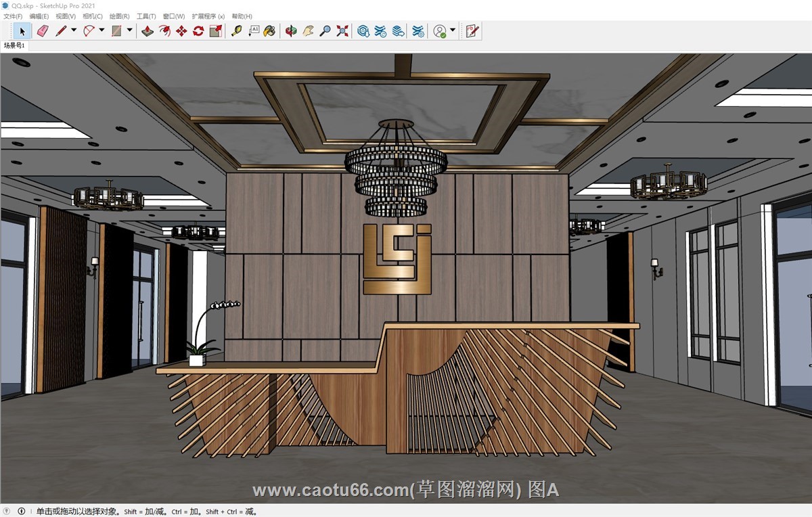Image resolution: width=812 pixels, height=517 pixels.
Task: Click the Send to LayOut icon
Action: coord(399,30)
